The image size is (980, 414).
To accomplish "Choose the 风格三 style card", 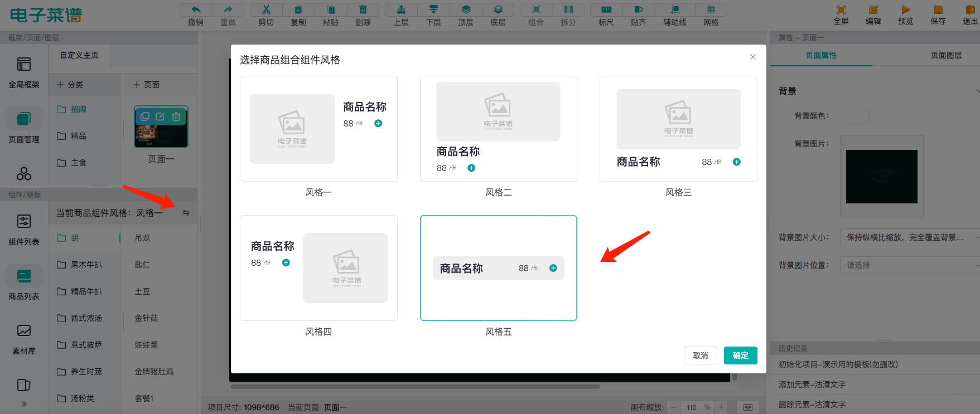I will pos(678,129).
